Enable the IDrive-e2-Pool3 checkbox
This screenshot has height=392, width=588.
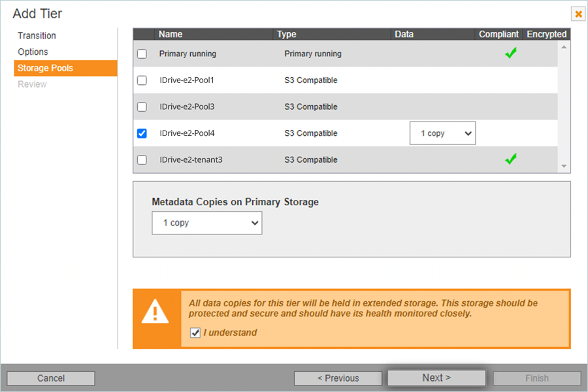tap(142, 106)
